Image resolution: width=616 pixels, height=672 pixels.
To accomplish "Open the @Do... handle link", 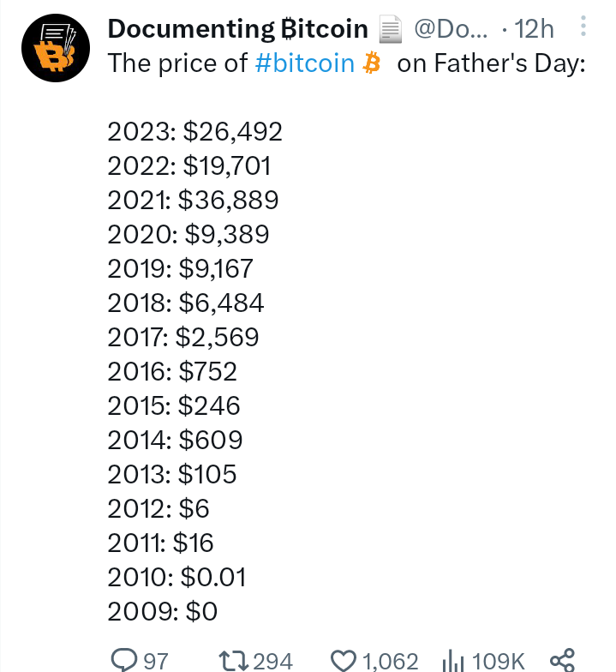I will [x=451, y=29].
